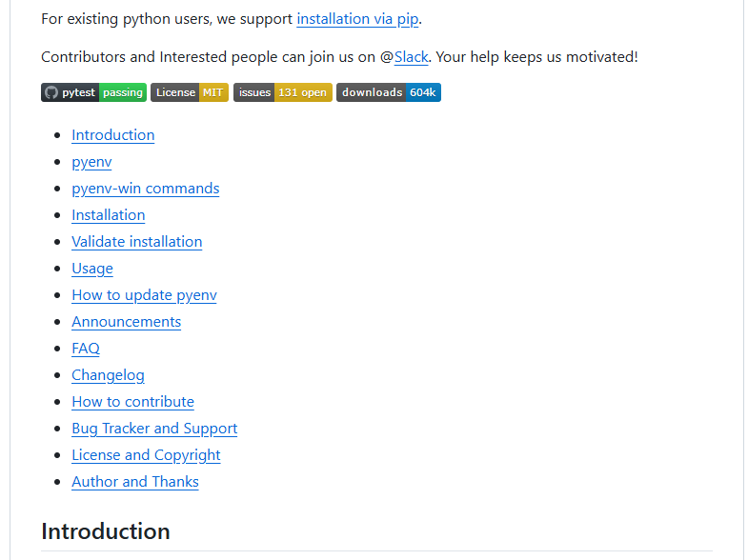Jump to Introduction in table of contents
Viewport: 748px width, 560px height.
[x=113, y=135]
